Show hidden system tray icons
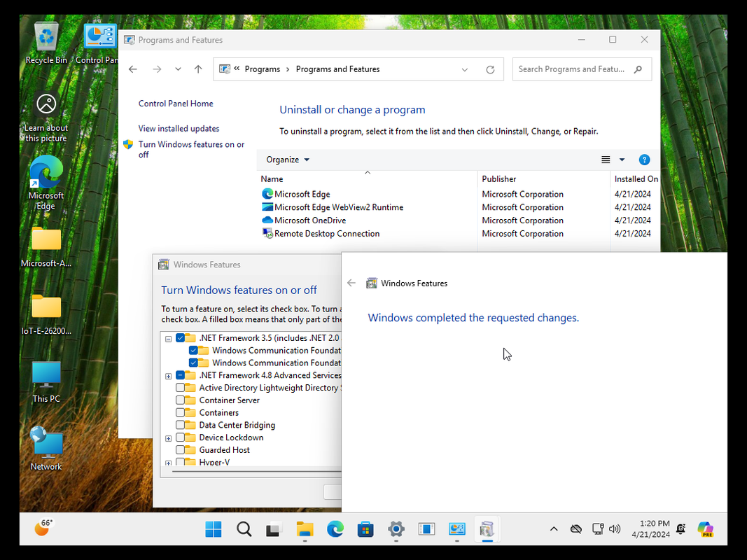This screenshot has height=560, width=747. (x=554, y=529)
